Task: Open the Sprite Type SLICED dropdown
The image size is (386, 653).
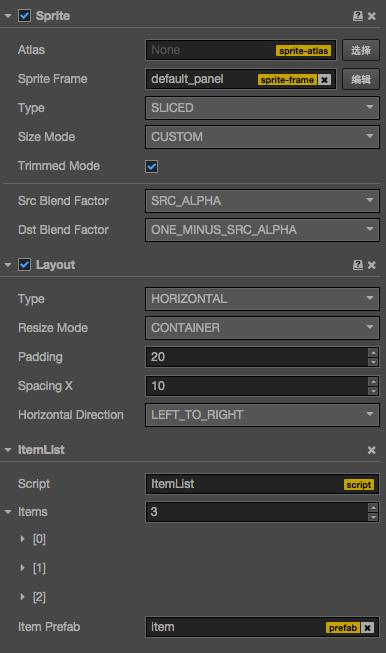Action: 262,108
